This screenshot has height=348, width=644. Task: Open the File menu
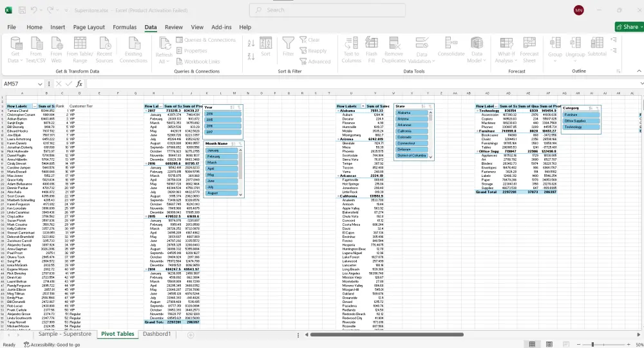pyautogui.click(x=12, y=27)
